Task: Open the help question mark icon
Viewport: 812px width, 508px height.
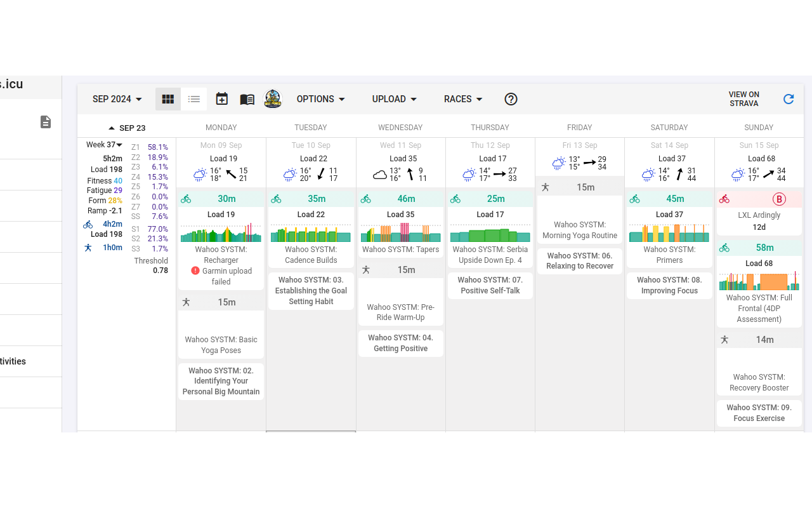Action: pyautogui.click(x=511, y=99)
